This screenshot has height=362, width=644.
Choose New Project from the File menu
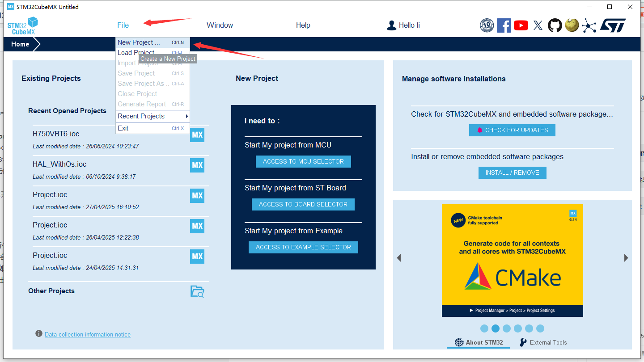click(x=153, y=42)
